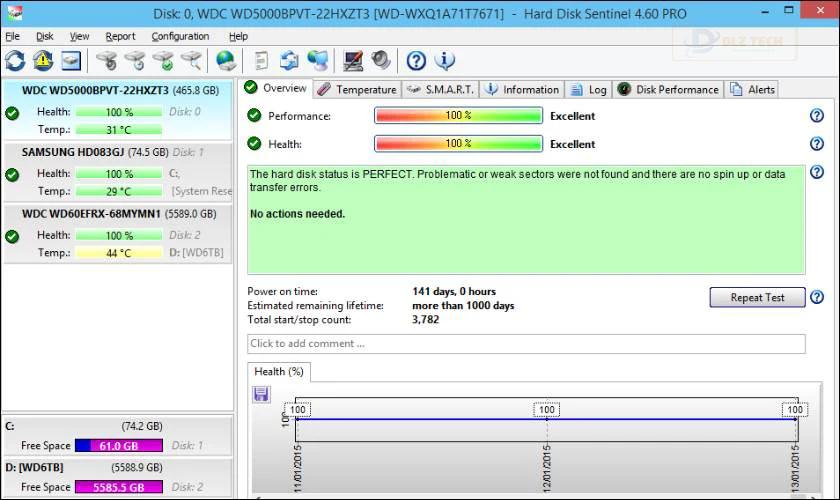This screenshot has width=840, height=500.
Task: Open the Report menu
Action: tap(120, 36)
